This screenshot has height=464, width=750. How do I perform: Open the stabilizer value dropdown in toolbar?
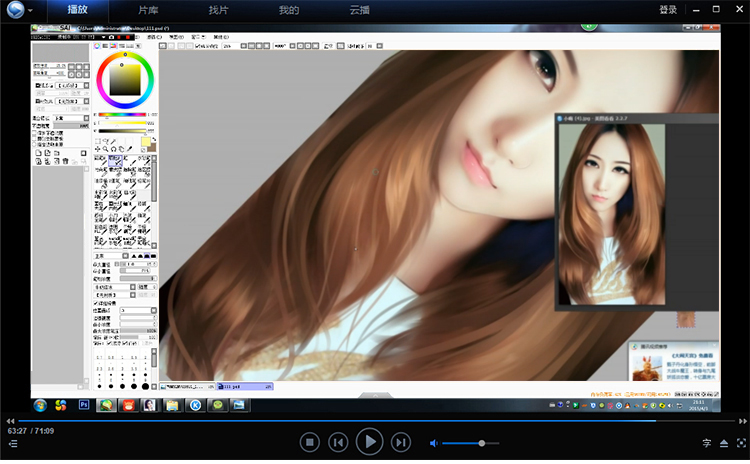[379, 46]
